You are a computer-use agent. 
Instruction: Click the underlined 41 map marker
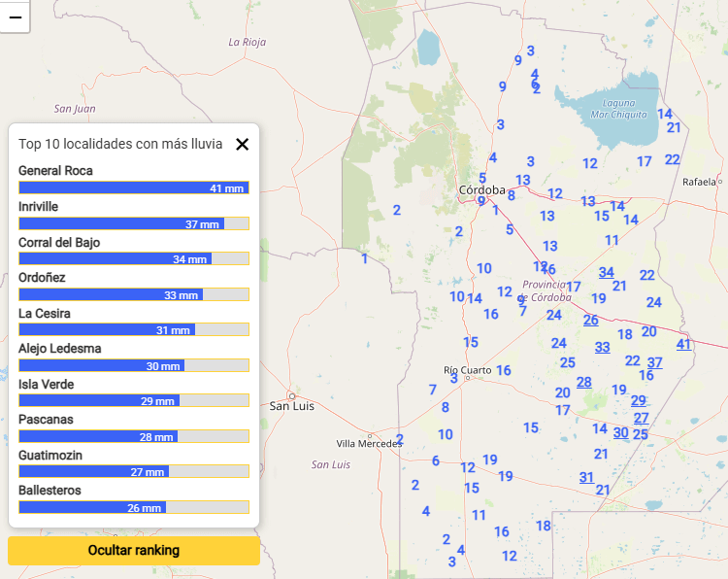point(684,344)
